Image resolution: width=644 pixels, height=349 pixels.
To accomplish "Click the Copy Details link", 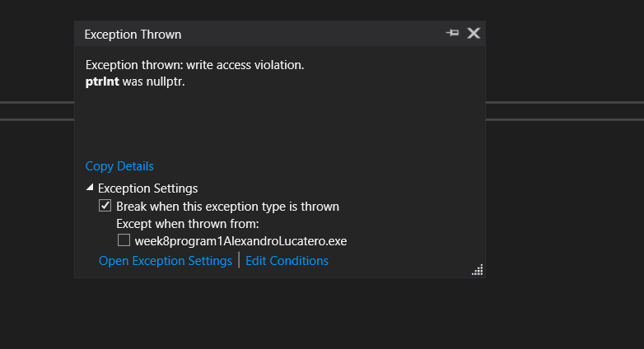I will [x=119, y=166].
